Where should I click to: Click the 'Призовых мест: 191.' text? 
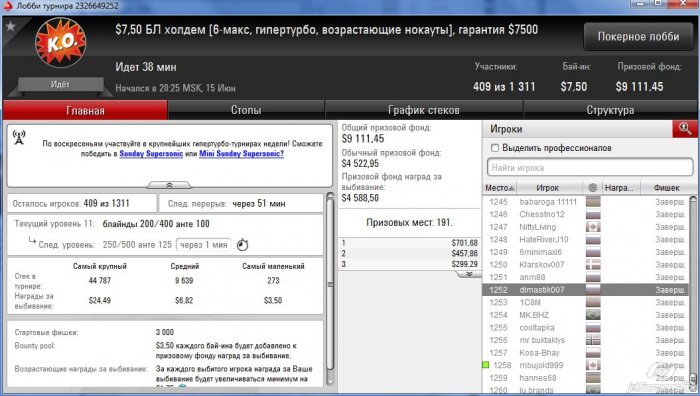pos(409,222)
